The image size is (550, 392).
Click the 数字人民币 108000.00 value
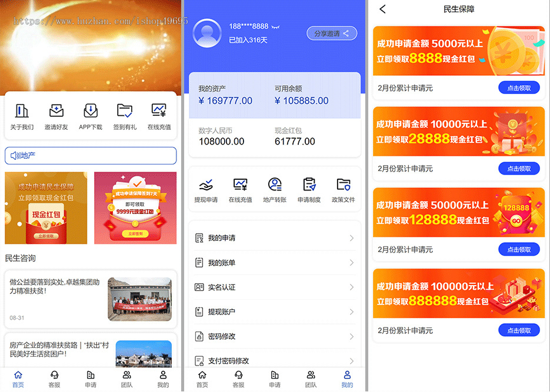tap(222, 142)
